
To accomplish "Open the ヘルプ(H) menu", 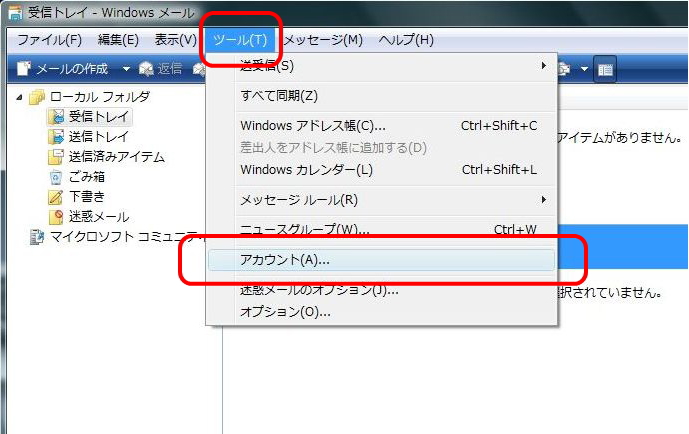I will click(406, 40).
